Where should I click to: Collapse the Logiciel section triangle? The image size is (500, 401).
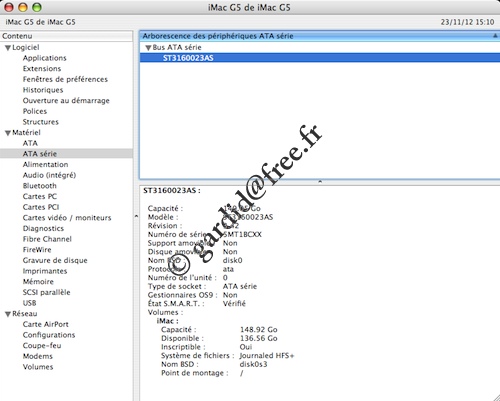click(8, 48)
